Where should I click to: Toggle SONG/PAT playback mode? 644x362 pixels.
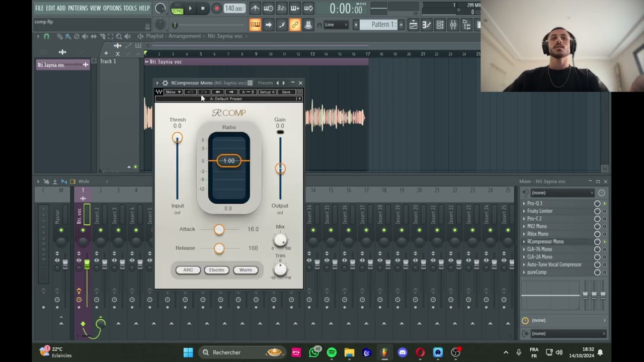pyautogui.click(x=177, y=9)
